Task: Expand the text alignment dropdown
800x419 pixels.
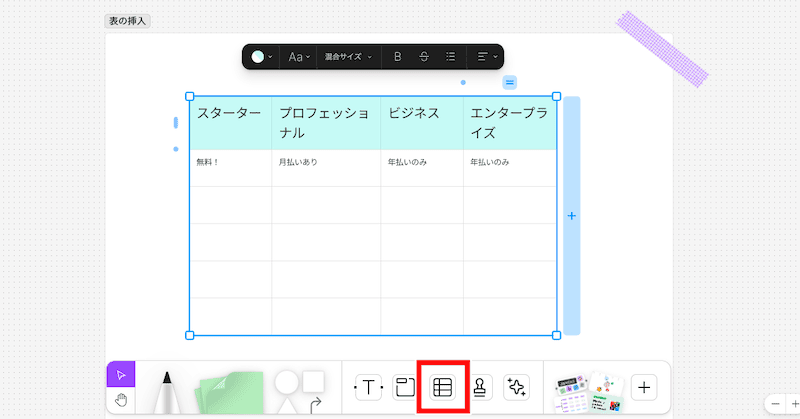Action: (486, 57)
